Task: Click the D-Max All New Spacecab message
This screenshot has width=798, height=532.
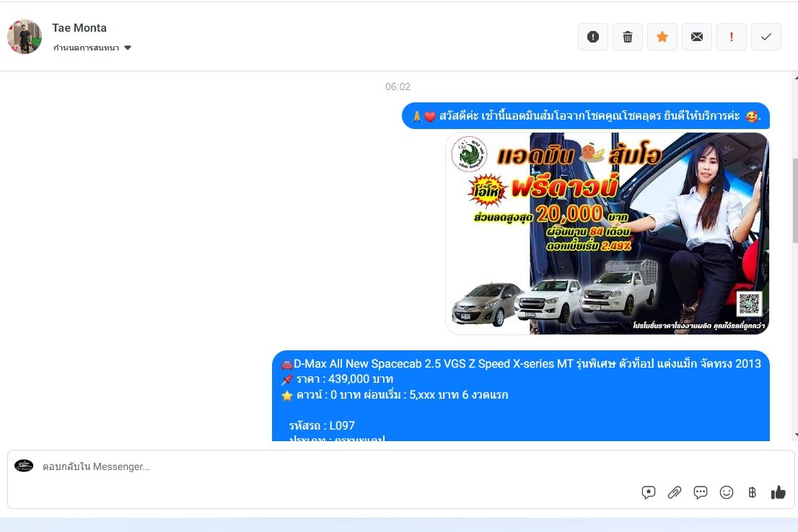Action: [x=521, y=396]
